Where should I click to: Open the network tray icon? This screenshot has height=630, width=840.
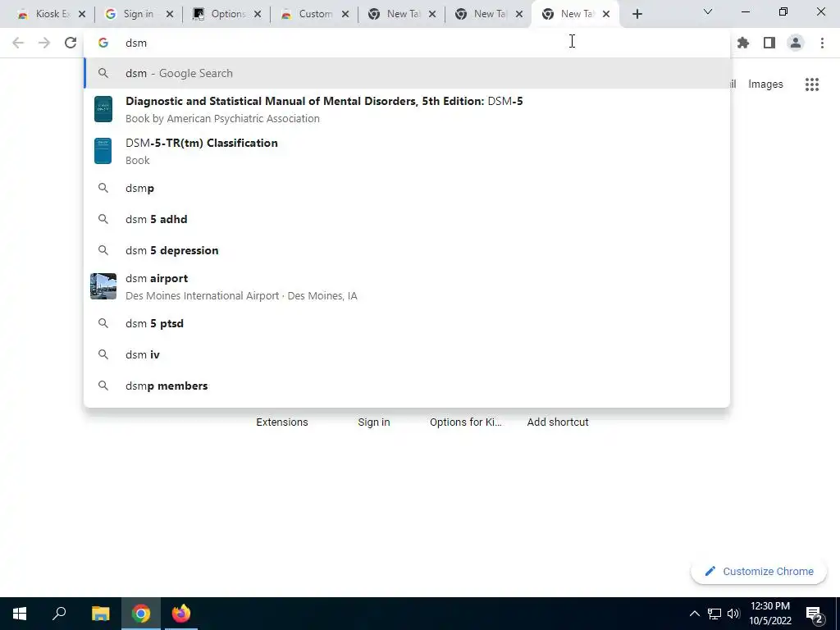pos(714,614)
